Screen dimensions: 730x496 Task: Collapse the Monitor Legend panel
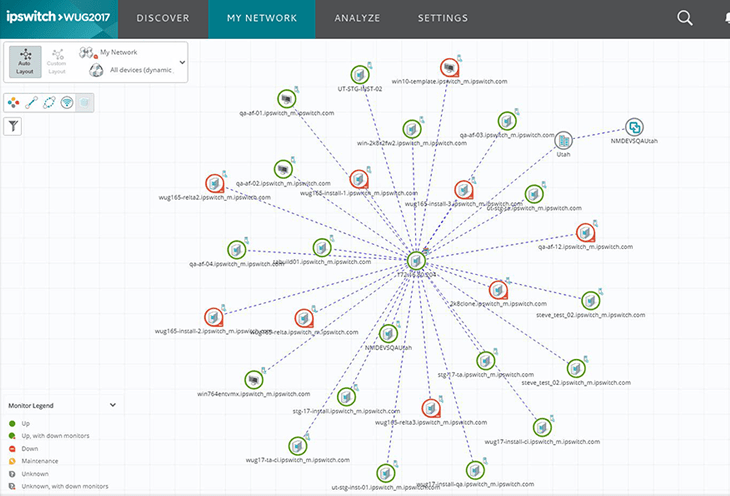pyautogui.click(x=113, y=405)
